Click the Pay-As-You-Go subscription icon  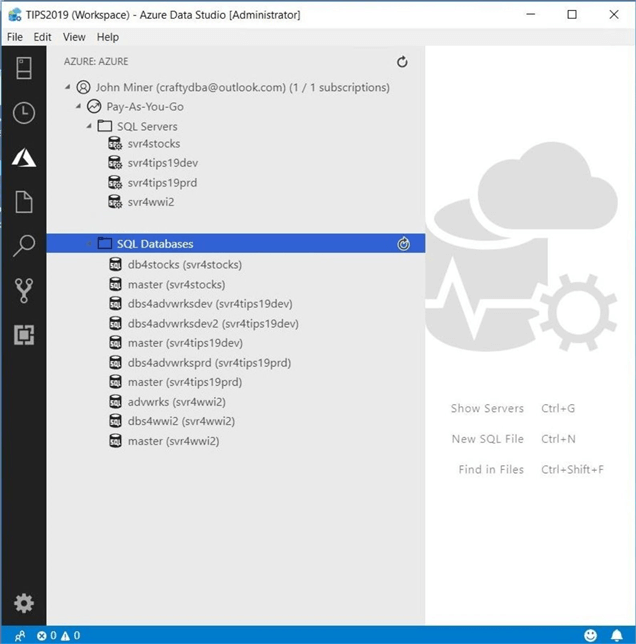(94, 106)
